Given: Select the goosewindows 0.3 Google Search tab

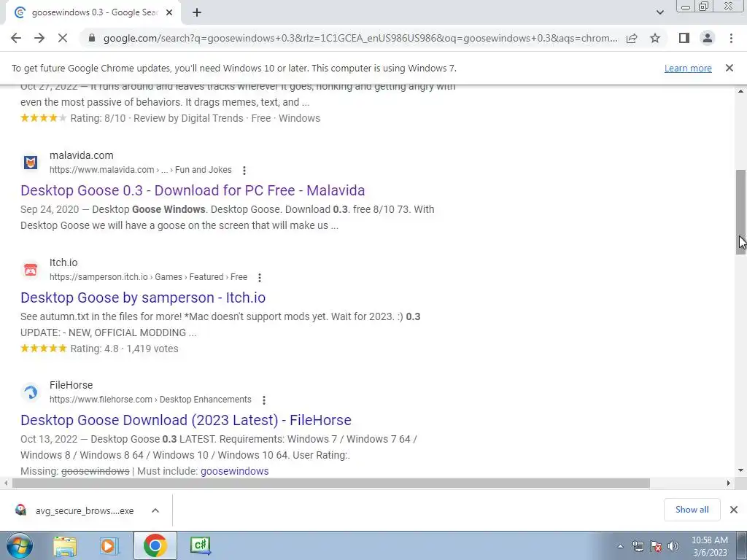Looking at the screenshot, I should [94, 13].
